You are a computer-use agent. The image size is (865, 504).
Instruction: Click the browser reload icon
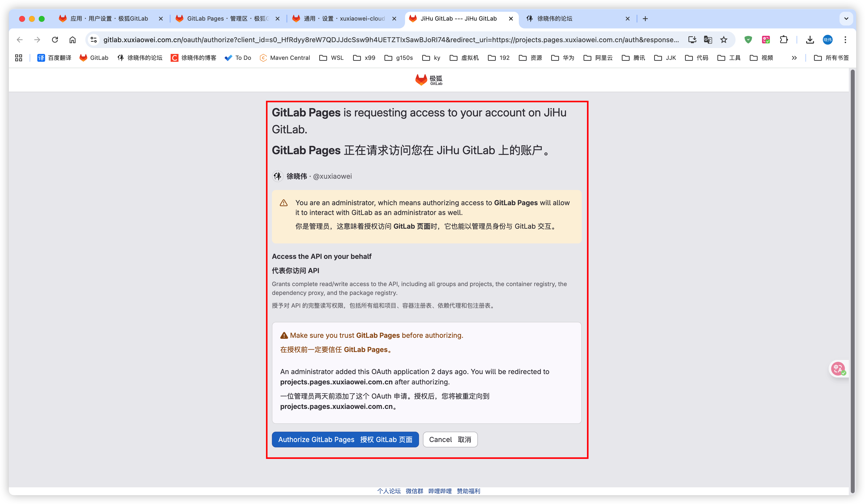tap(55, 40)
